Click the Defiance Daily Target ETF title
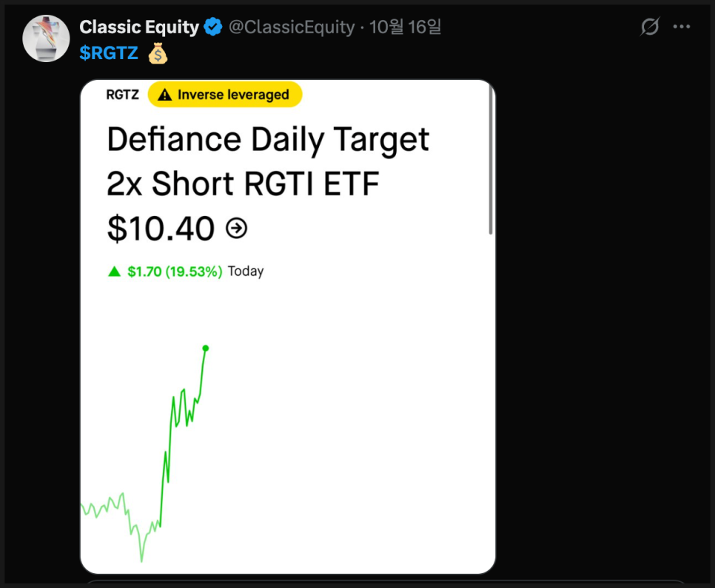Screen dimensions: 715x588 (268, 161)
